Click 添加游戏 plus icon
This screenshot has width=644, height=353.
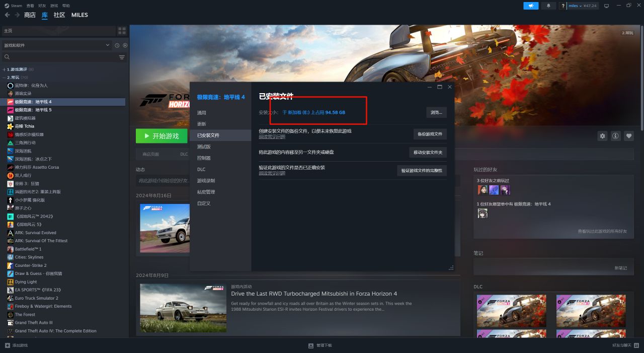[7, 345]
